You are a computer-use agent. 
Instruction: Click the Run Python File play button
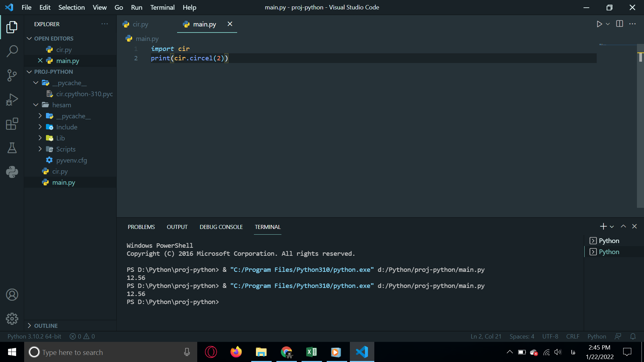pos(599,24)
